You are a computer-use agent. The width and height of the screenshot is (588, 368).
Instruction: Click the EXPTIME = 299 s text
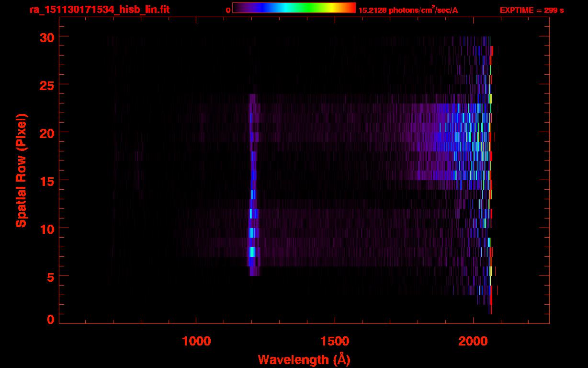(x=531, y=10)
